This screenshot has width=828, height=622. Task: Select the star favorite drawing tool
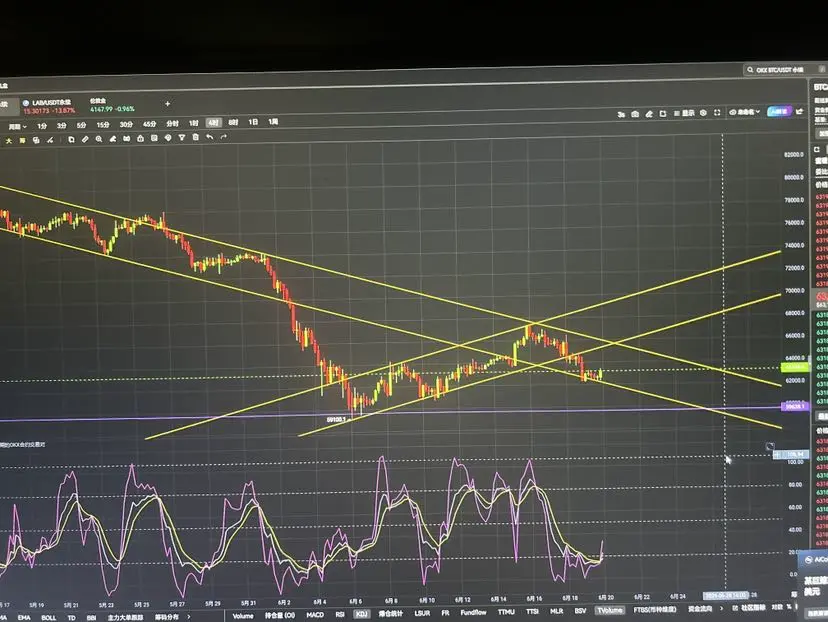click(x=8, y=140)
